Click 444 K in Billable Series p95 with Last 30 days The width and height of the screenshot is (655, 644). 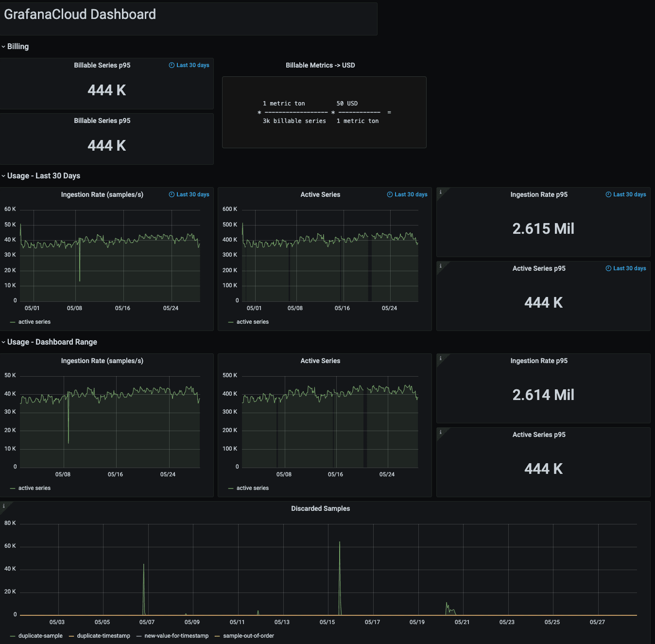click(x=106, y=90)
